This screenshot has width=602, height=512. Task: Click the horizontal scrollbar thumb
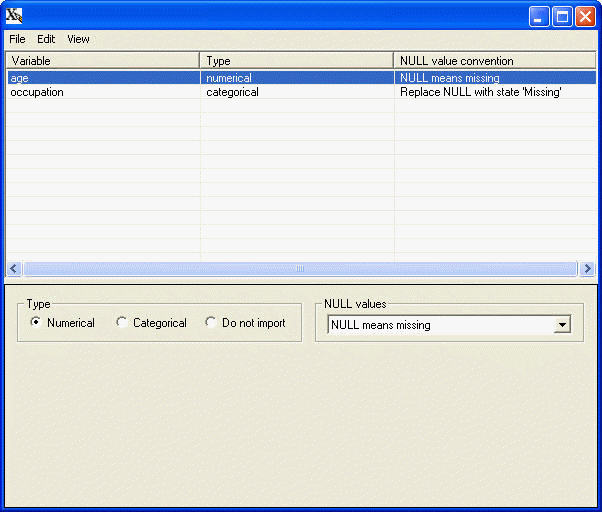click(300, 269)
